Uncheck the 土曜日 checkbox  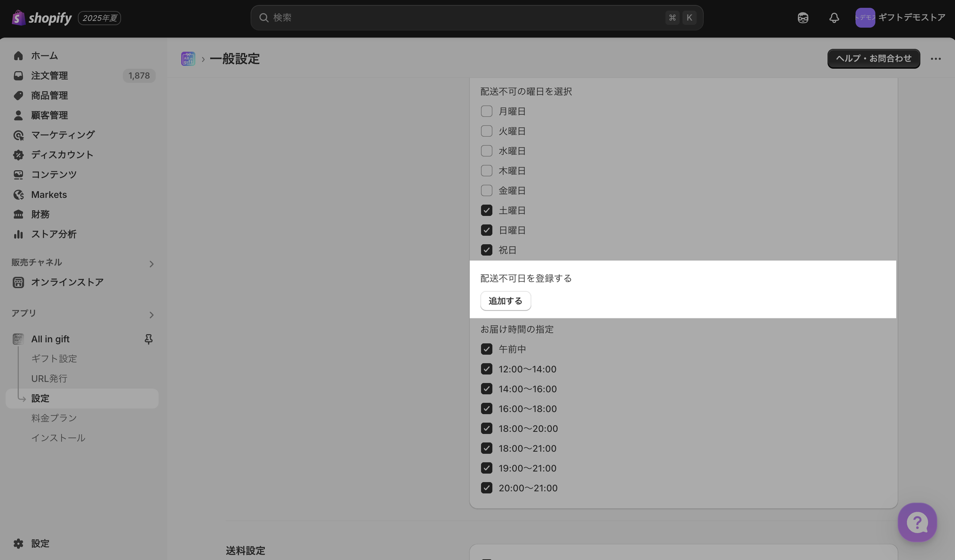(486, 210)
